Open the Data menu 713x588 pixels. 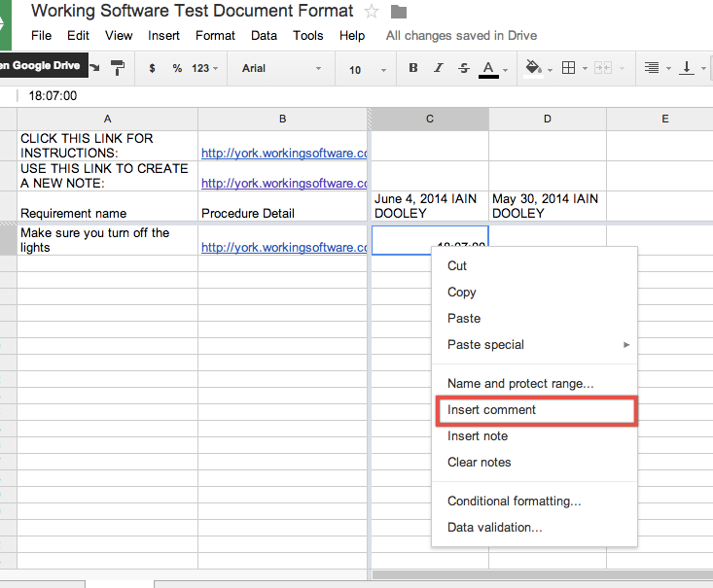click(x=264, y=35)
